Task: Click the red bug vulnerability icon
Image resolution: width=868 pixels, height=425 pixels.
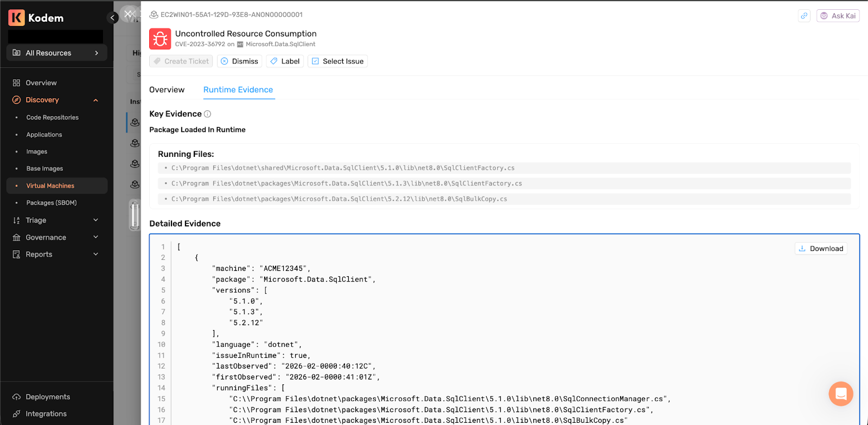Action: [x=160, y=39]
